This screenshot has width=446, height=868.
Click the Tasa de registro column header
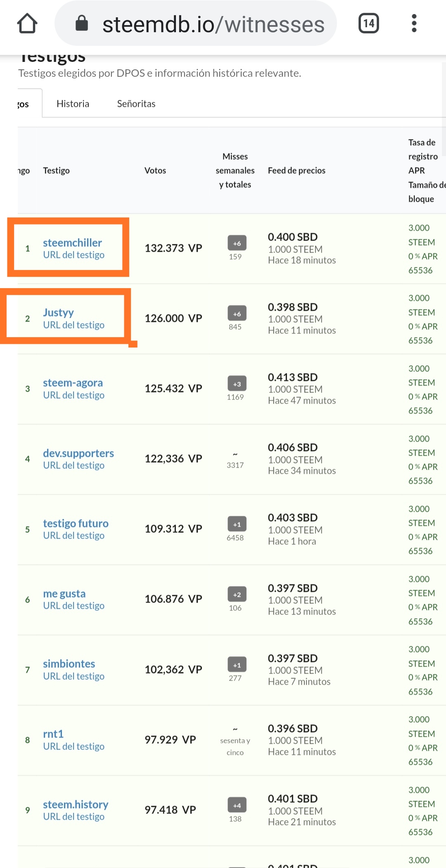(427, 170)
